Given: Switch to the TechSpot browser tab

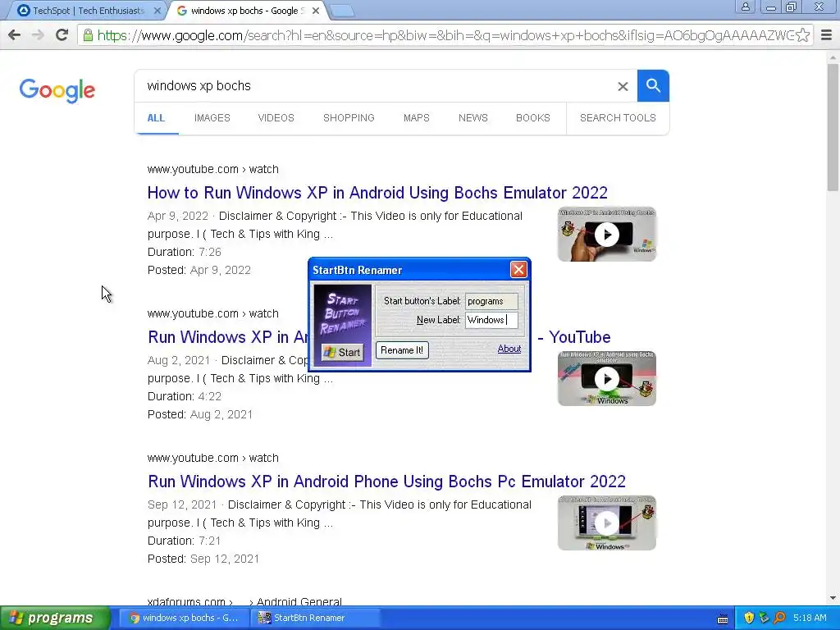Looking at the screenshot, I should [x=89, y=11].
